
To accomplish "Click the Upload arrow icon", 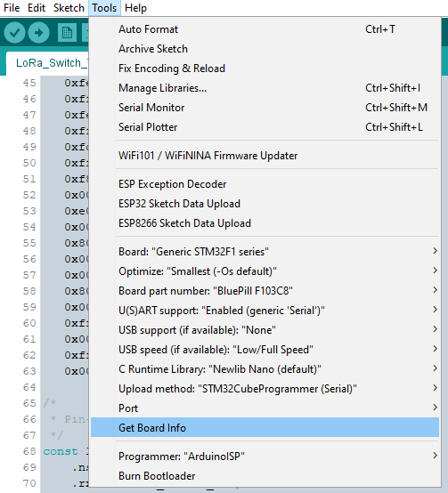I will click(38, 32).
